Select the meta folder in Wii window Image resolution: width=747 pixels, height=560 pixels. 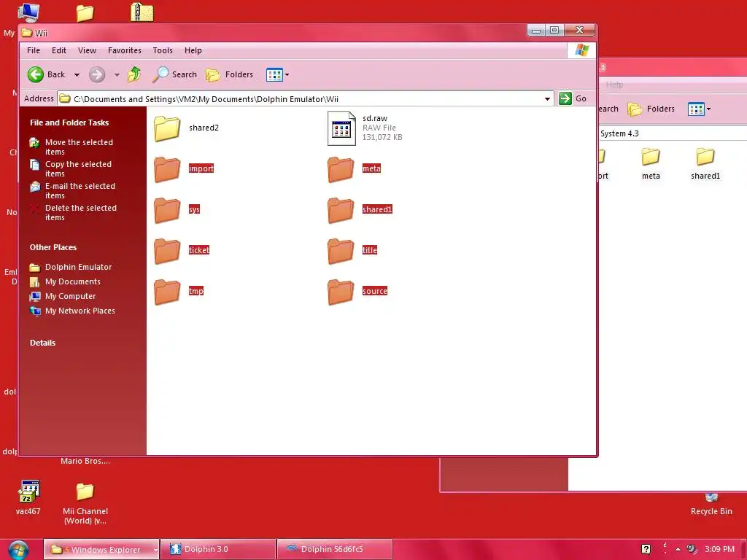pos(340,169)
